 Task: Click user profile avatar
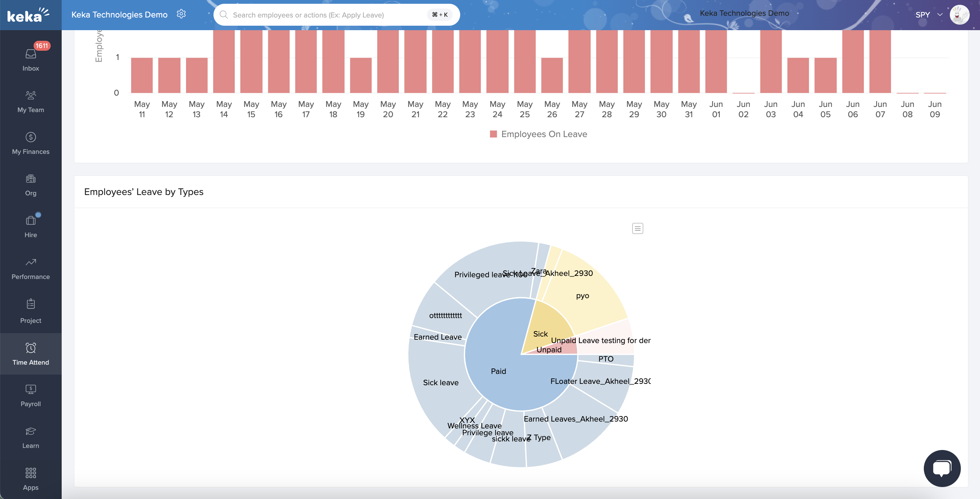(959, 15)
